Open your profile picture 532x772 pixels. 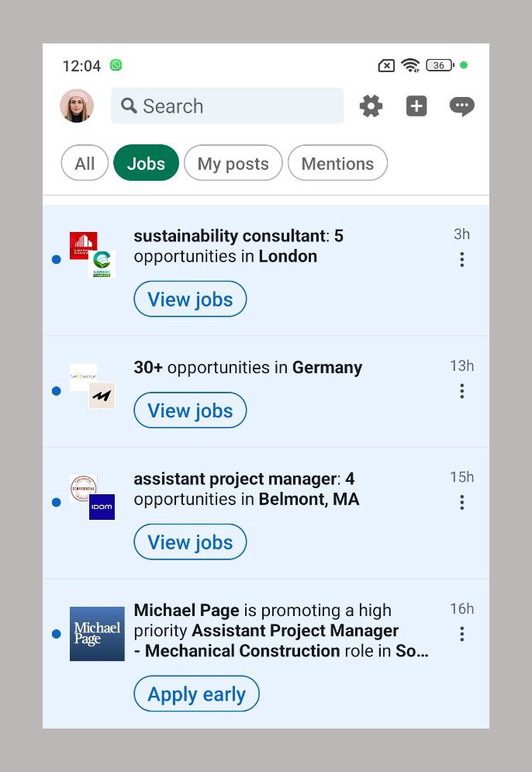point(76,106)
